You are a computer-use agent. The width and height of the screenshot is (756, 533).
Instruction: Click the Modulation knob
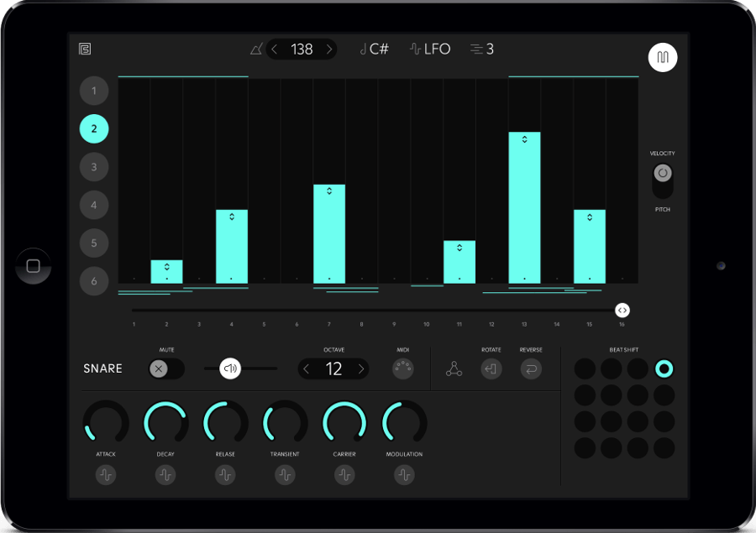(x=404, y=423)
